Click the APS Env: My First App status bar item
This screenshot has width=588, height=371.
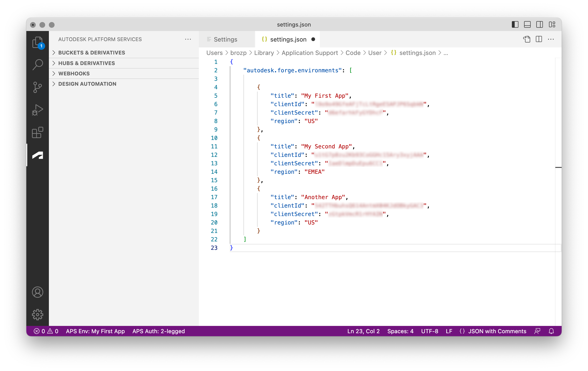(x=95, y=331)
